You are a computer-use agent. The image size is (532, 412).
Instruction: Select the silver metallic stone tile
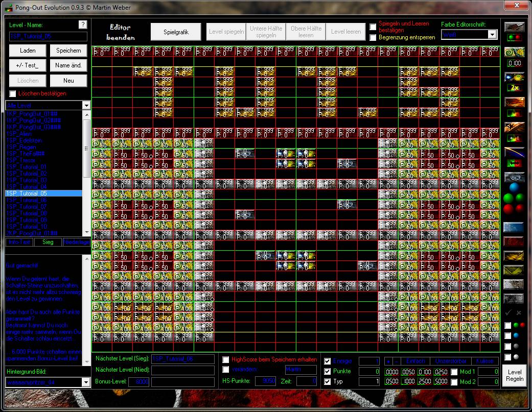514,284
